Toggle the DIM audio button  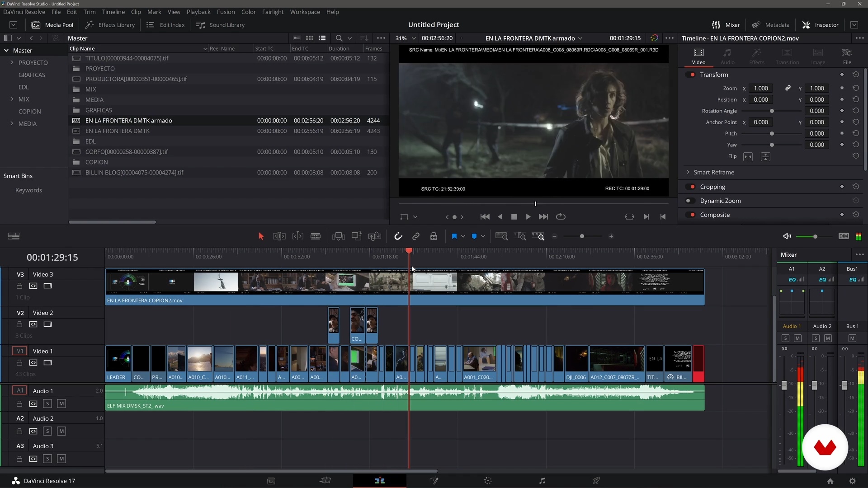pos(844,236)
